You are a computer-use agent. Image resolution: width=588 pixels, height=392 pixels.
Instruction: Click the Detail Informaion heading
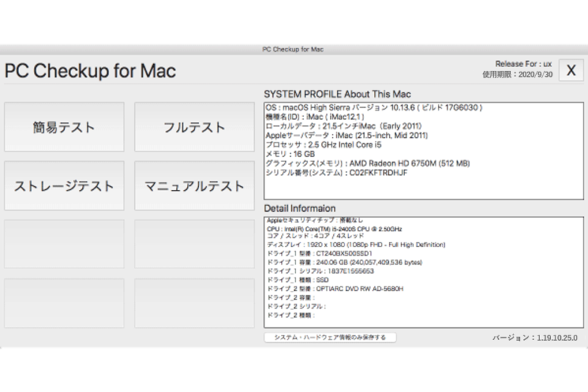tap(299, 209)
